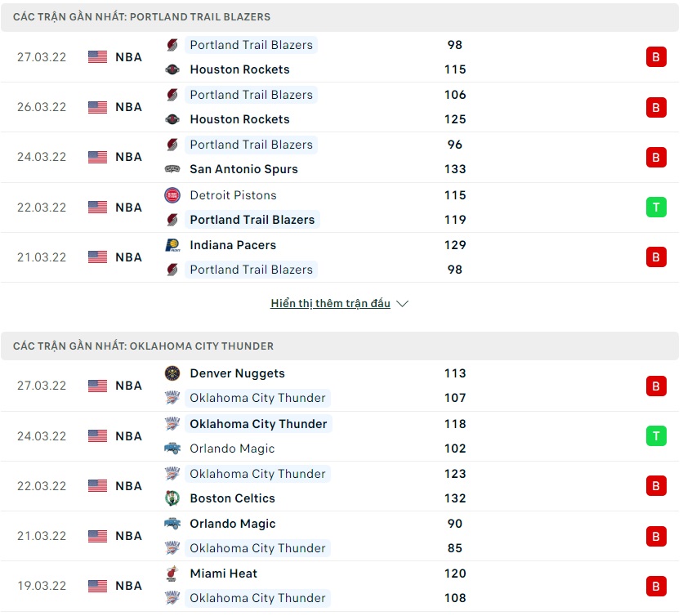Click the San Antonio Spurs logo

point(172,169)
